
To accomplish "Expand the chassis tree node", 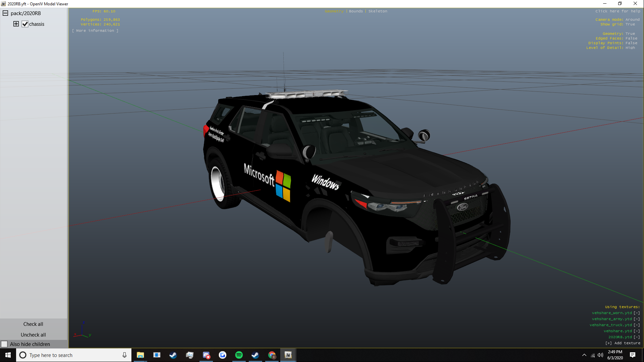I will (x=16, y=24).
